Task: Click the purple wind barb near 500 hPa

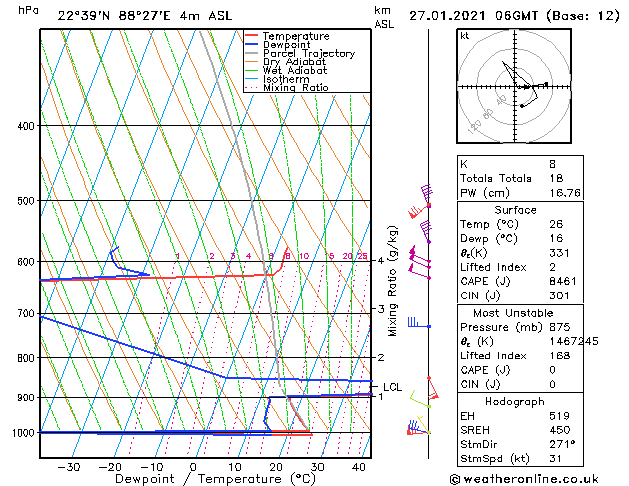Action: point(427,194)
